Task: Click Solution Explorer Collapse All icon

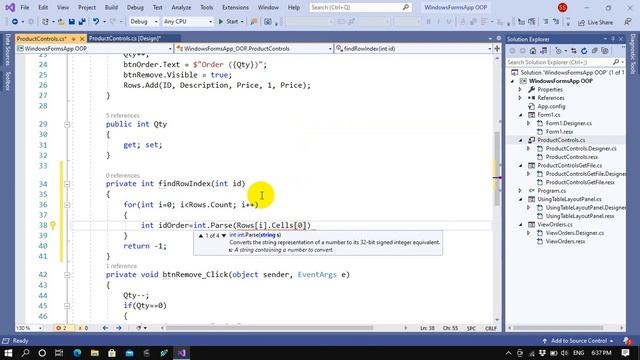Action: [595, 51]
